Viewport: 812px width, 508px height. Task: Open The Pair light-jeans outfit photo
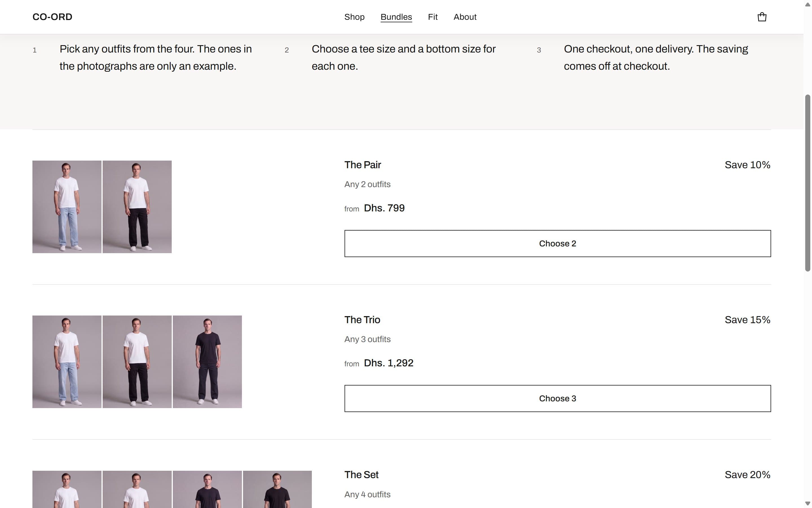tap(67, 207)
